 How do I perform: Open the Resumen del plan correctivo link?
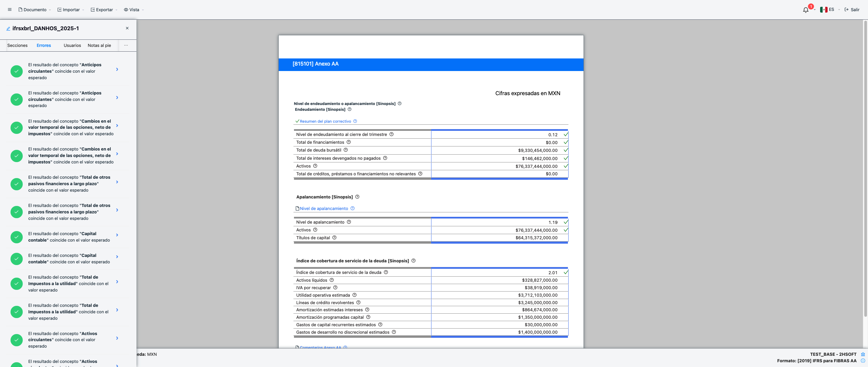click(x=326, y=121)
